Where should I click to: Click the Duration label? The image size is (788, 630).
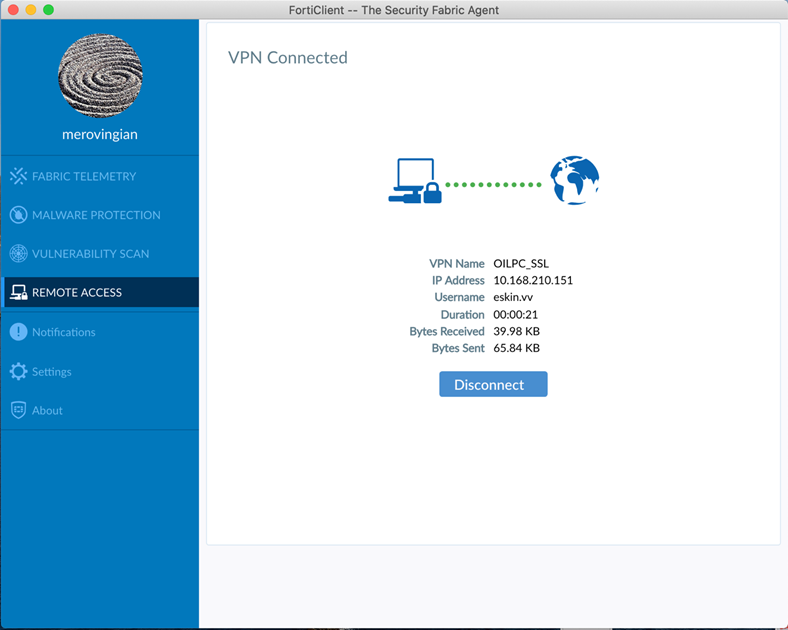[x=462, y=314]
